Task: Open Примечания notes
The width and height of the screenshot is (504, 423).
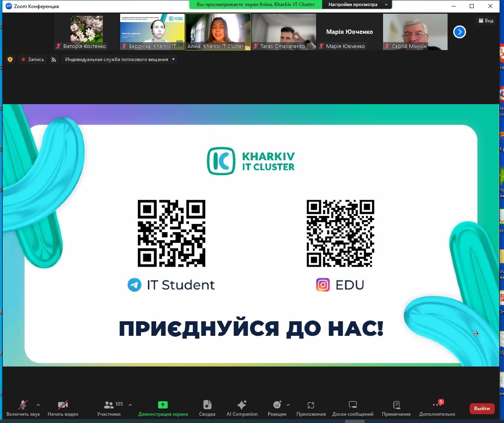Action: pos(396,408)
